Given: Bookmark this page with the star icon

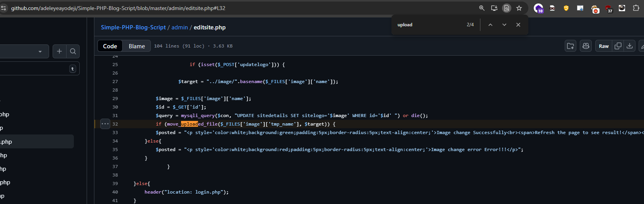Looking at the screenshot, I should [519, 8].
